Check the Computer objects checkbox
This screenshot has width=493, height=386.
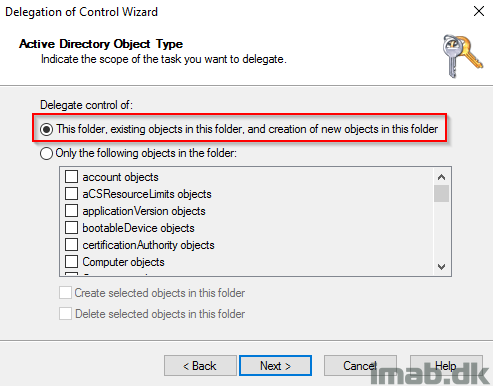tap(71, 262)
